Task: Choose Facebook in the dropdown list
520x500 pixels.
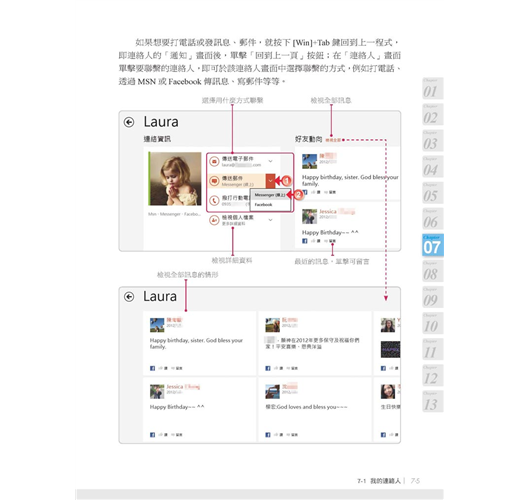Action: 263,205
